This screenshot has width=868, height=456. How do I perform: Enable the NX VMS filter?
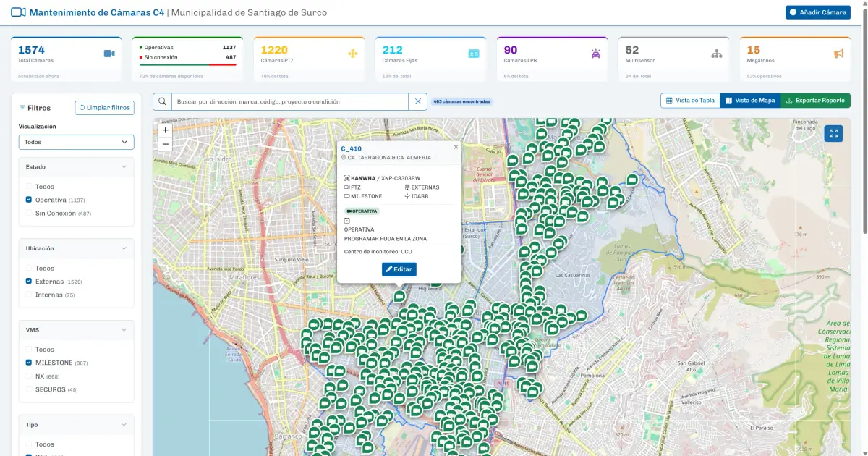click(x=29, y=376)
